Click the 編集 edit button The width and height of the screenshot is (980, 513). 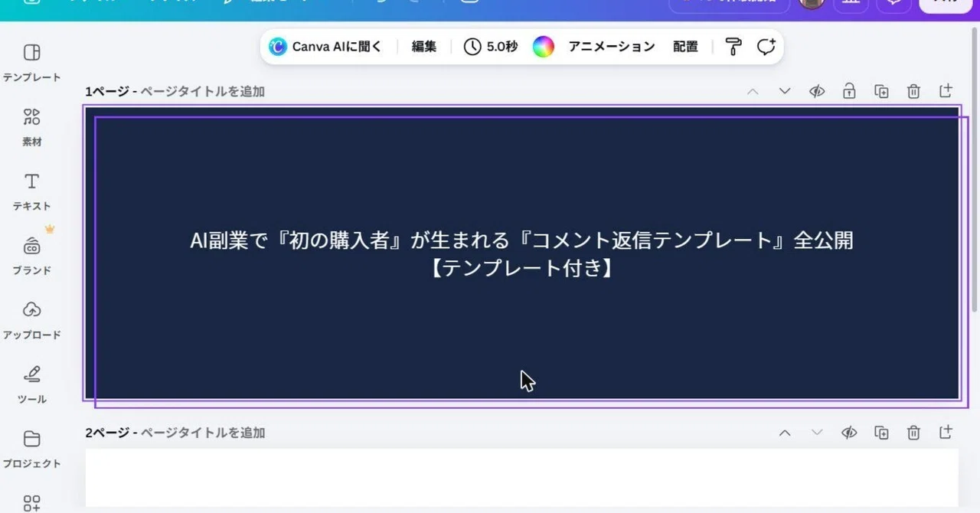tap(424, 47)
